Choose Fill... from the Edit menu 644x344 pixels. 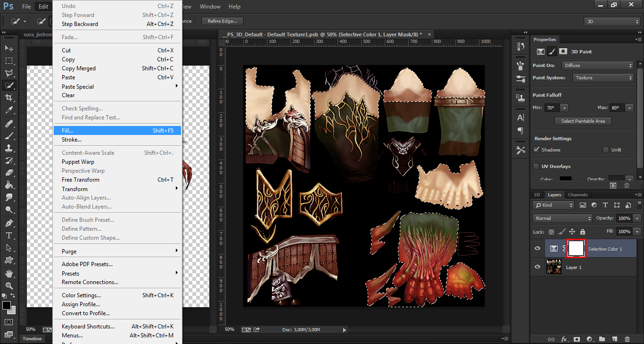pos(117,130)
